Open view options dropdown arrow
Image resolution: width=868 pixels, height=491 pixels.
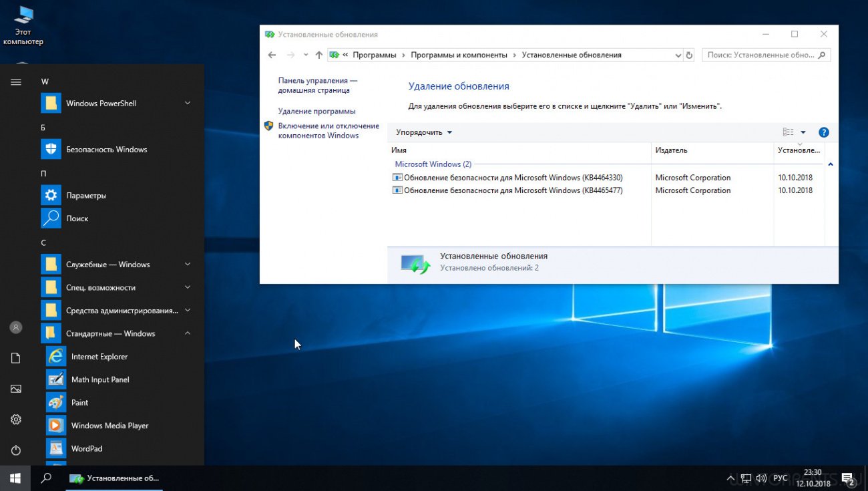803,132
